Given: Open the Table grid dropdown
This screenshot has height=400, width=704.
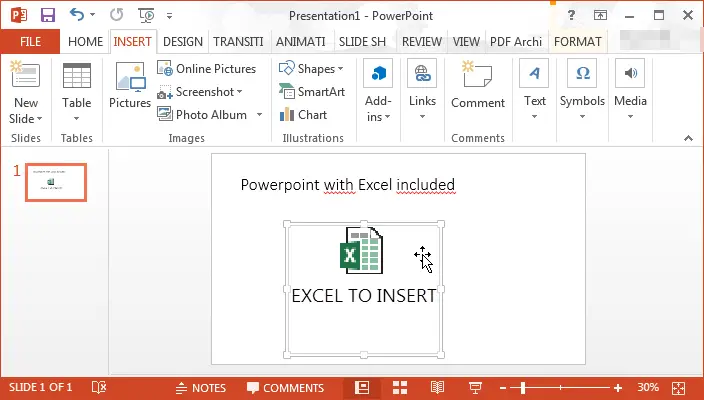Looking at the screenshot, I should (x=76, y=92).
